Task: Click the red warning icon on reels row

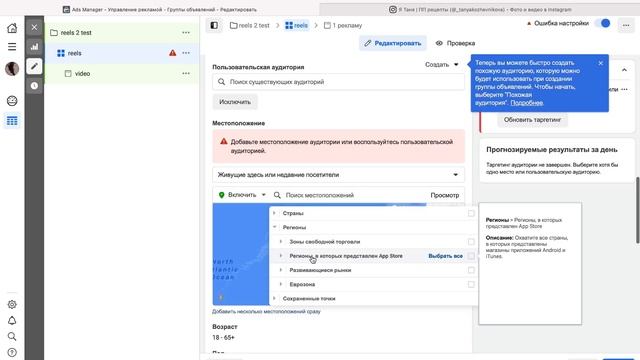Action: click(173, 53)
